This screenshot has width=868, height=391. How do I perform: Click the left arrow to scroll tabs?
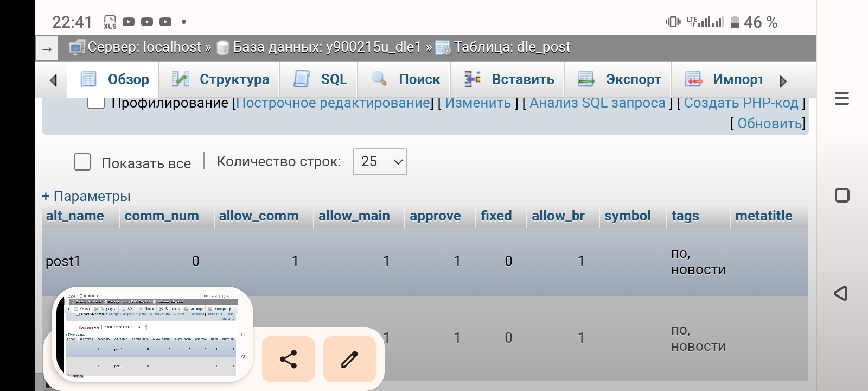pyautogui.click(x=53, y=80)
